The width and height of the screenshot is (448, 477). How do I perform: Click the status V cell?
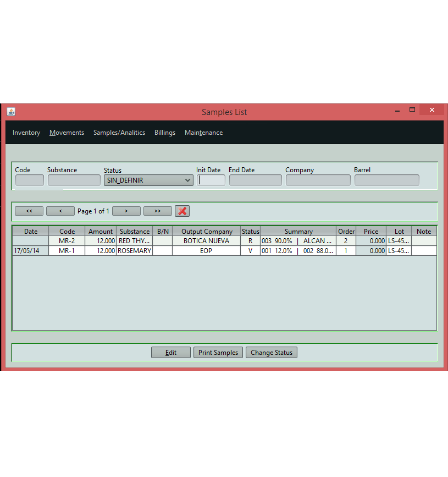251,251
